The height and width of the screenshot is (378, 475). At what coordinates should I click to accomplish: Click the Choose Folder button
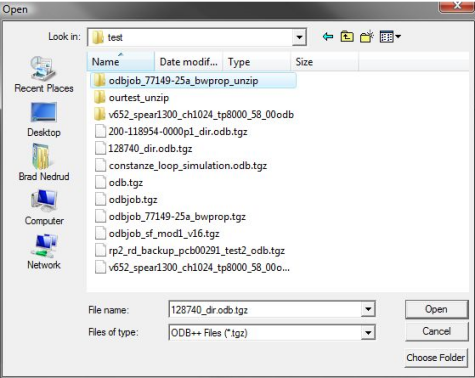click(x=436, y=358)
